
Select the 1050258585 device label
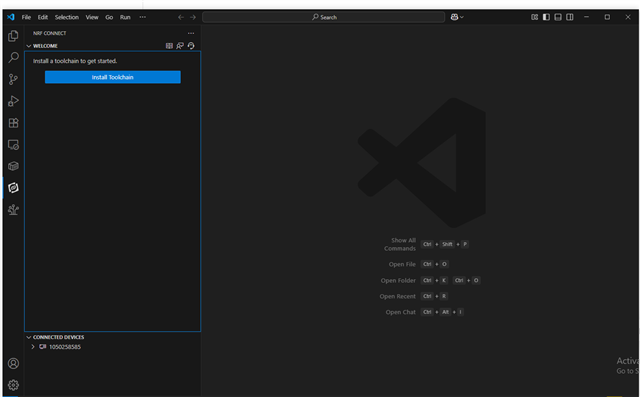click(x=65, y=347)
